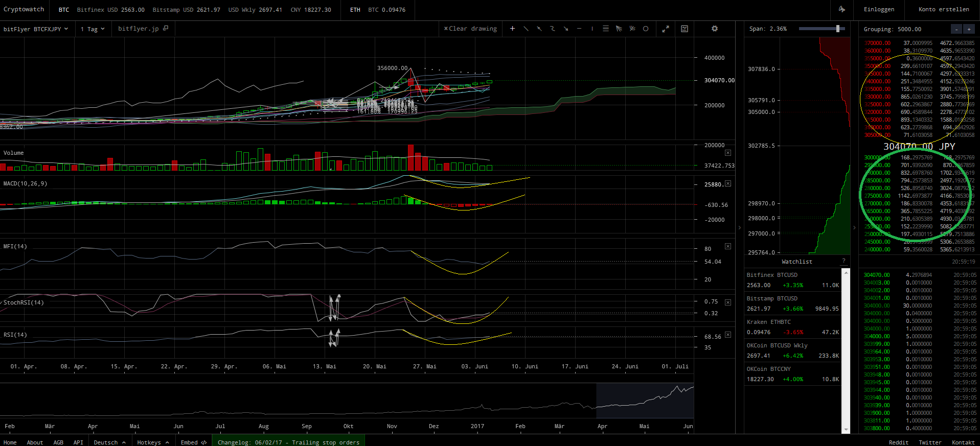The width and height of the screenshot is (980, 446).
Task: Click Konto erstellen to sign up
Action: pos(944,9)
